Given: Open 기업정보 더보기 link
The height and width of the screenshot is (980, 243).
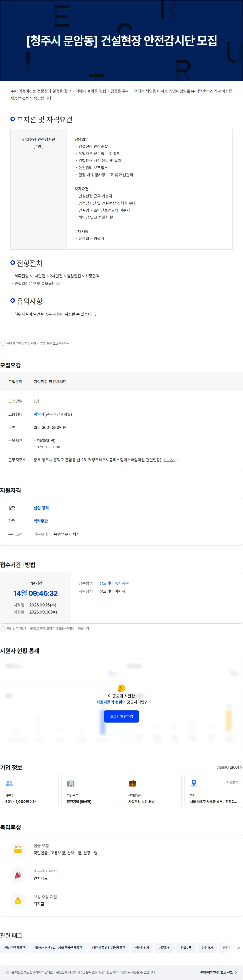Looking at the screenshot, I should [229, 767].
